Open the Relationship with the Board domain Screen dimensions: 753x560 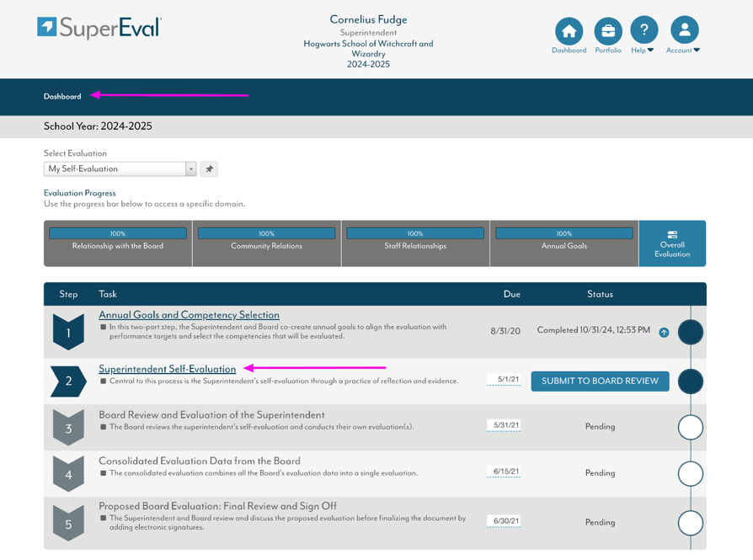118,243
